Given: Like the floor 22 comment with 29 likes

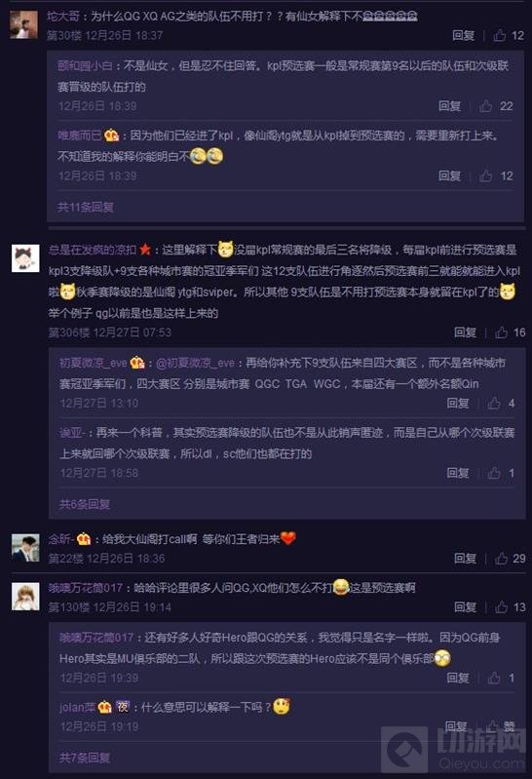Looking at the screenshot, I should (x=501, y=559).
